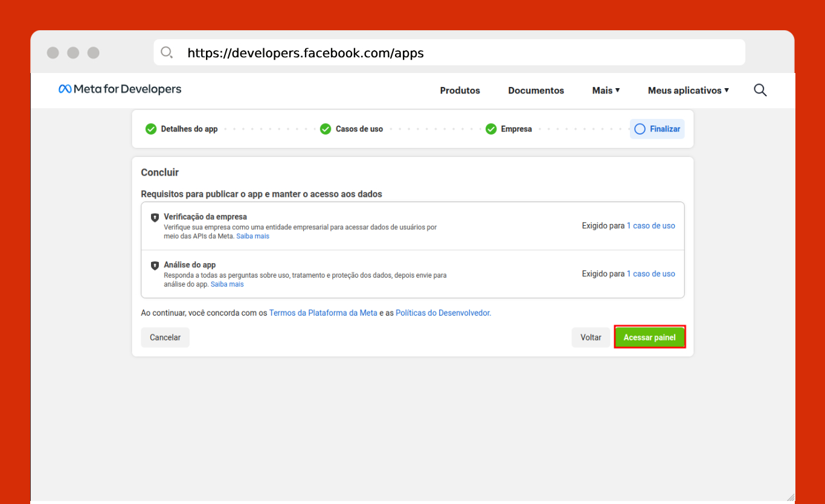
Task: Click the green check for Detalhes do app
Action: (151, 129)
